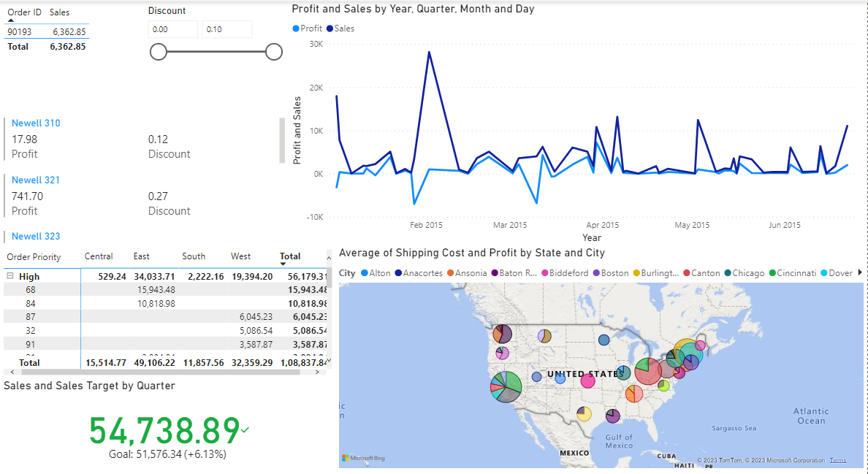Click the matrix horizontal scrollbar right arrow
This screenshot has height=474, width=868.
point(317,372)
